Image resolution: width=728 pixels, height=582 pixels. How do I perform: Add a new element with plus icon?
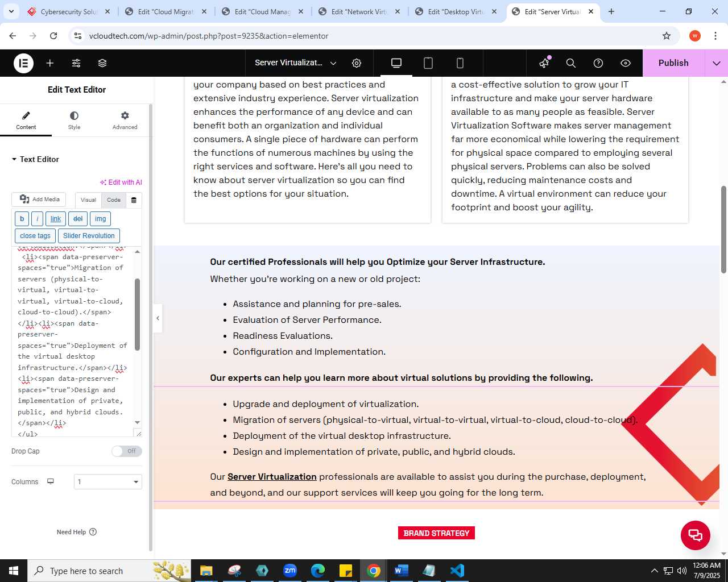pyautogui.click(x=50, y=63)
